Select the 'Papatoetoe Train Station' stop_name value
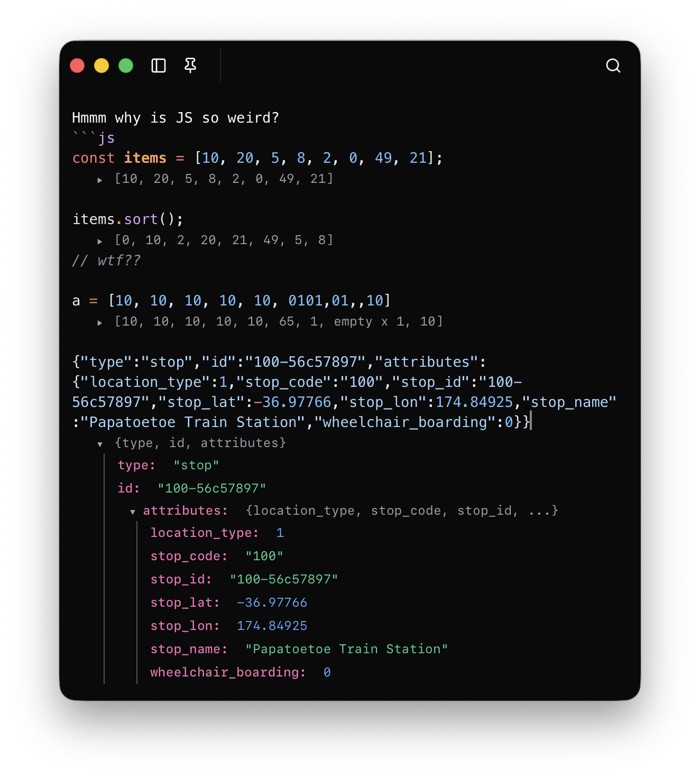This screenshot has height=779, width=700. [346, 648]
